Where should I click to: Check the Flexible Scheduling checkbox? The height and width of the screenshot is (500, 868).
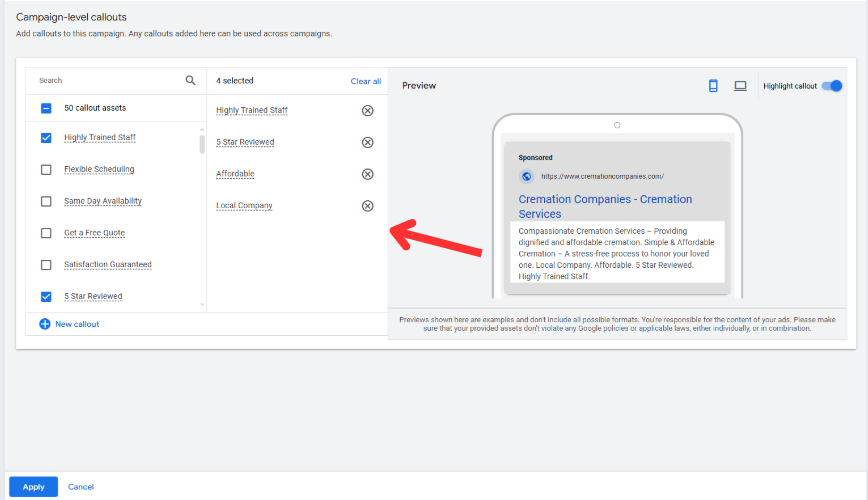[x=46, y=169]
